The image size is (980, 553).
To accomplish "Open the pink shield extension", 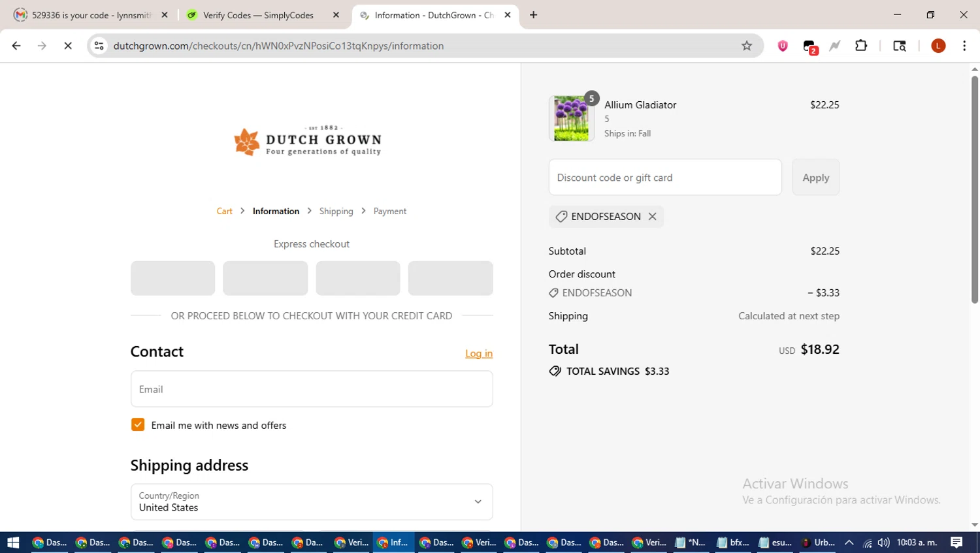I will coord(783,46).
